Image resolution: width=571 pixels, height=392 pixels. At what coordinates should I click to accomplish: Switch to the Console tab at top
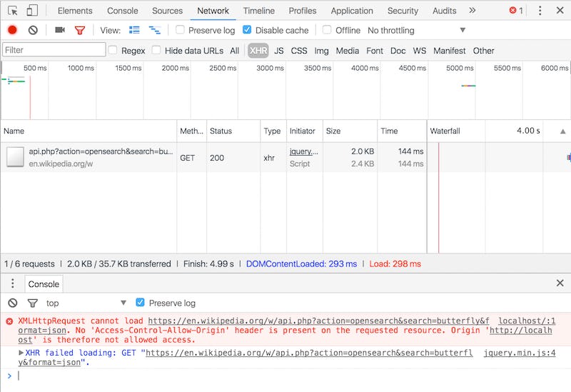pyautogui.click(x=122, y=11)
